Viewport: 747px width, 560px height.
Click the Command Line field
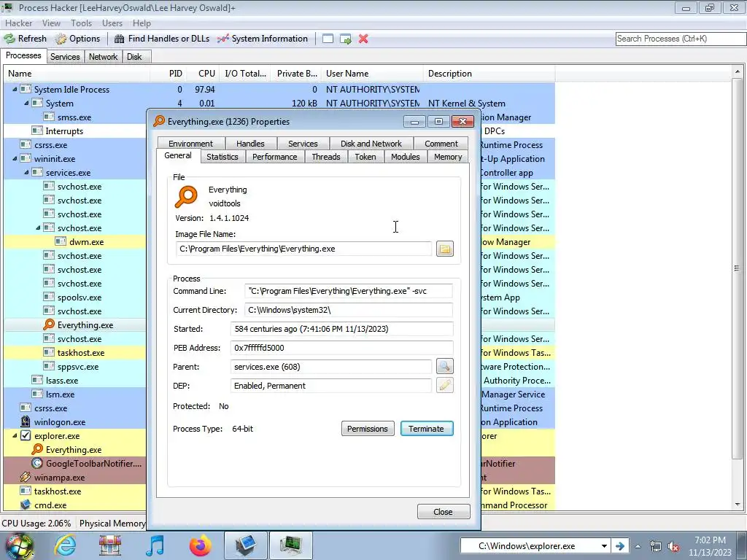tap(349, 291)
